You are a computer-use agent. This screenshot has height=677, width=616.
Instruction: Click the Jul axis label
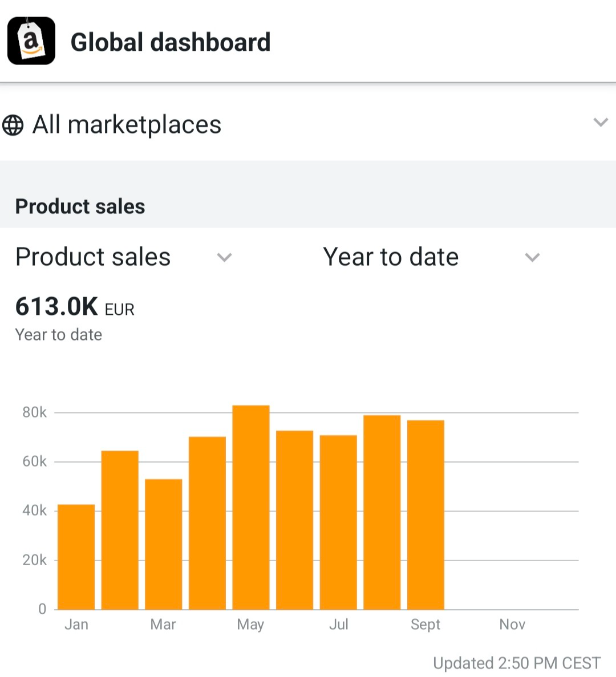pyautogui.click(x=339, y=624)
